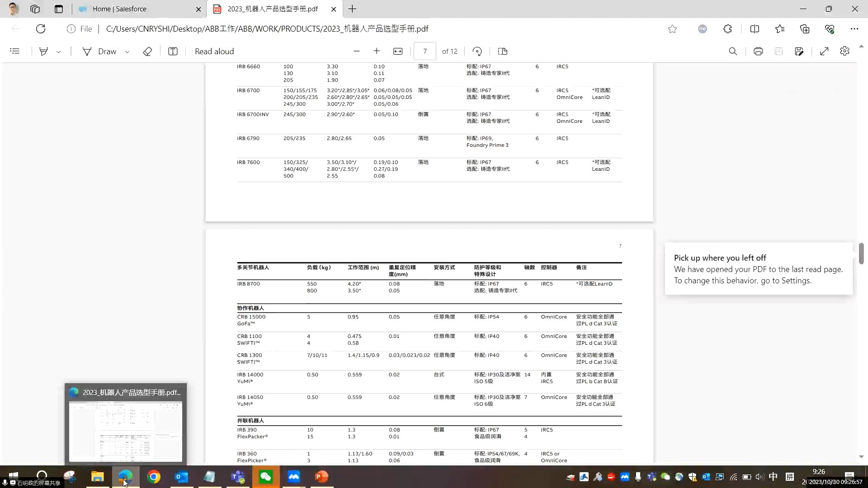
Task: Click the IRB 6700INV robot row name
Action: [253, 114]
